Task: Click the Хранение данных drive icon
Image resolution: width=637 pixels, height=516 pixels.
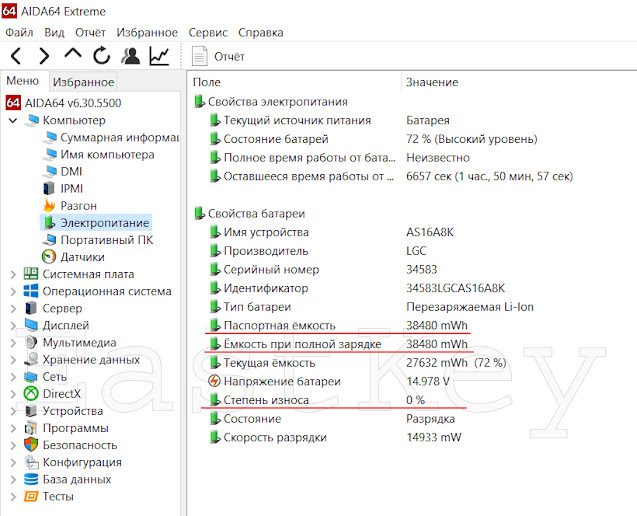Action: click(x=31, y=359)
